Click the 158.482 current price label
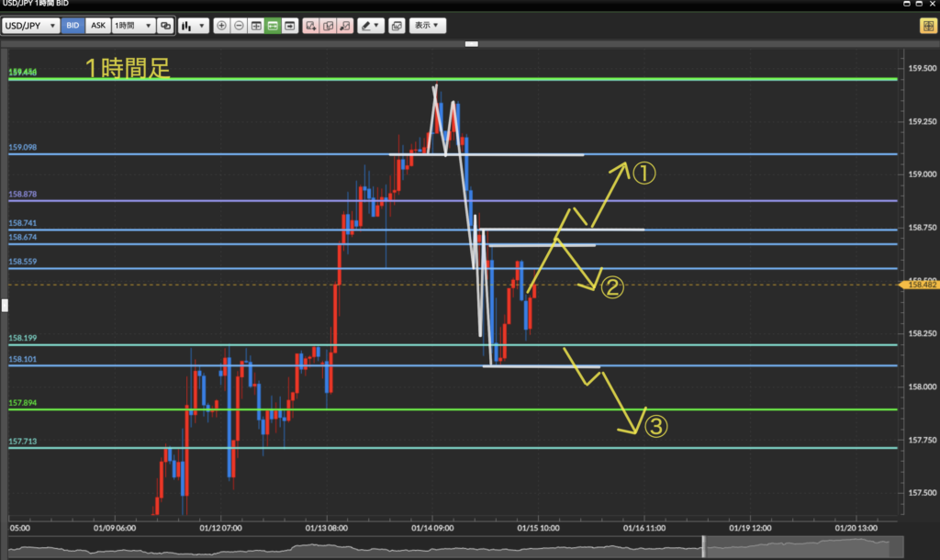 (921, 286)
